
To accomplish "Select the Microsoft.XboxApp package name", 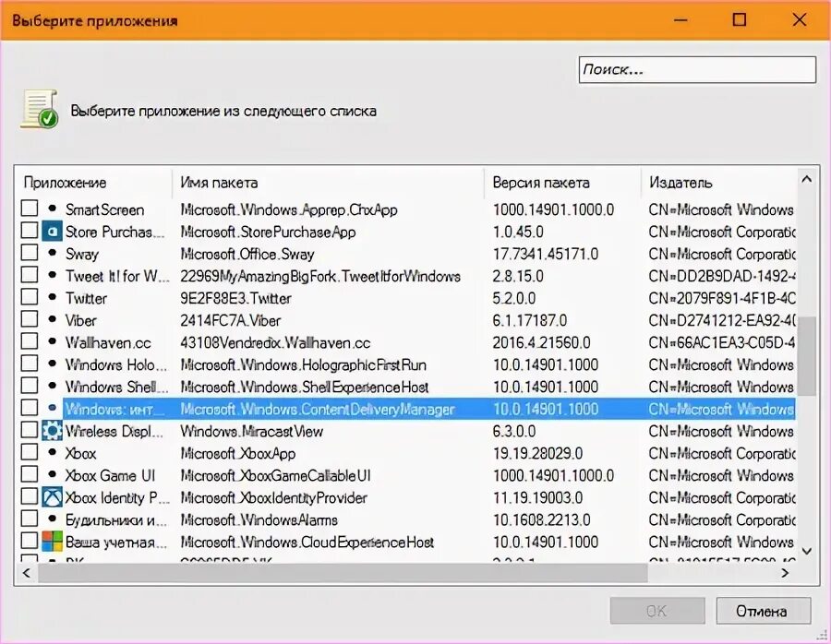I will tap(237, 453).
